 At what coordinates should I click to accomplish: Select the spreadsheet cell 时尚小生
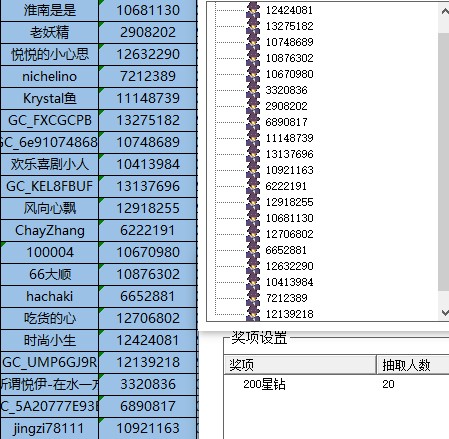pyautogui.click(x=50, y=340)
